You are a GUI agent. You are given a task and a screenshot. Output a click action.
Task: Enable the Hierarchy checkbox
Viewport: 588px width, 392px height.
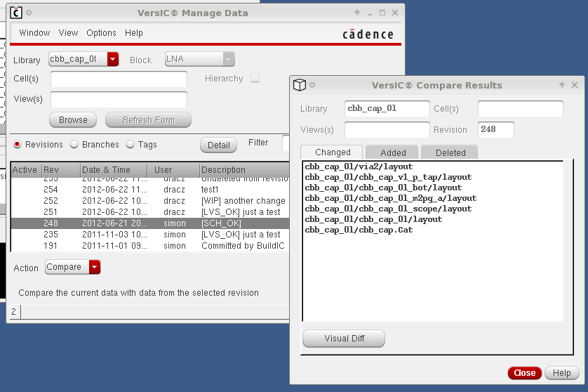point(255,79)
